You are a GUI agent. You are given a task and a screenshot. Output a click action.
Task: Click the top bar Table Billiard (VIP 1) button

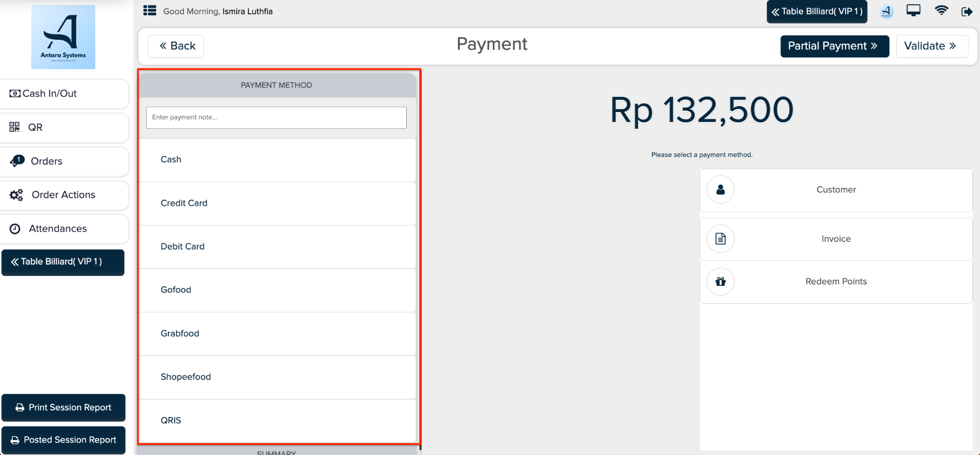[x=817, y=11]
